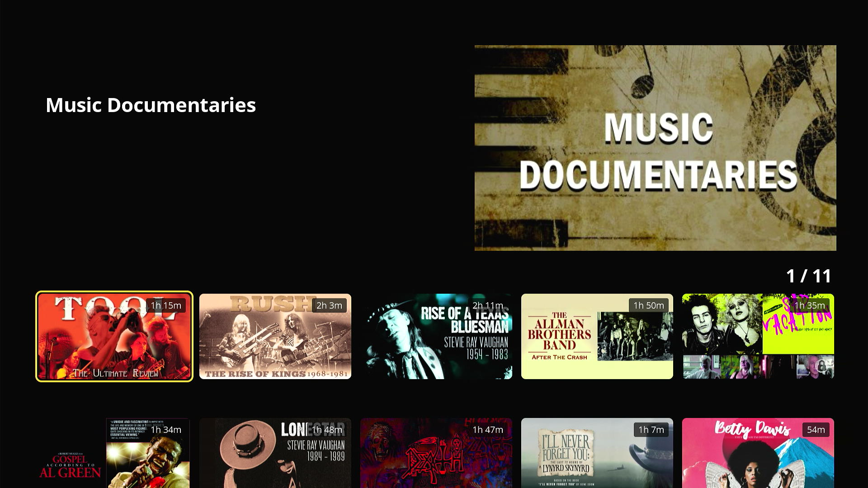Screen dimensions: 868x488
Task: Click the 54m duration badge
Action: click(816, 430)
